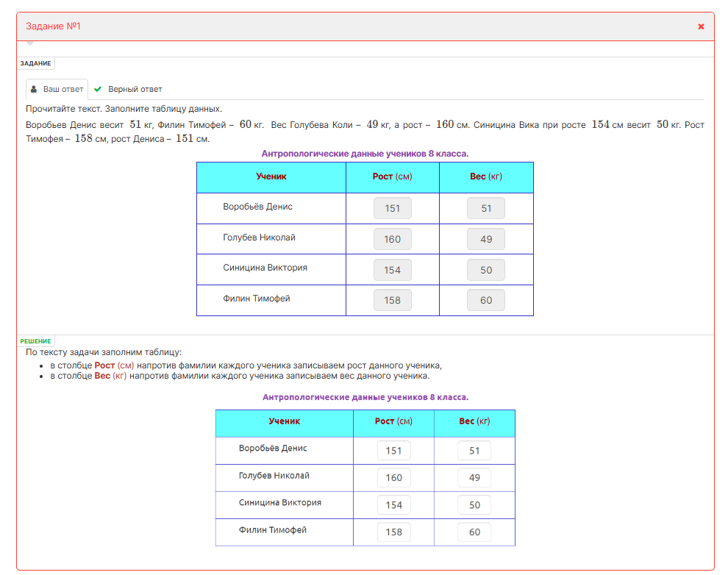Click Воробьёв Денис weight field in РЕШЕНИЕ table
This screenshot has width=728, height=575.
point(474,451)
